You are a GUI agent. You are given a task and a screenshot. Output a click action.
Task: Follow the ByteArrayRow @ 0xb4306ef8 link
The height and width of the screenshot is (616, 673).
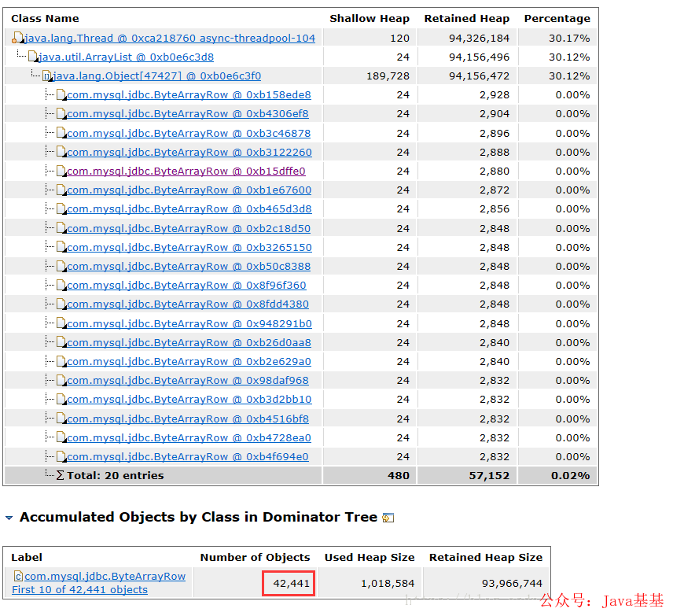pos(188,114)
